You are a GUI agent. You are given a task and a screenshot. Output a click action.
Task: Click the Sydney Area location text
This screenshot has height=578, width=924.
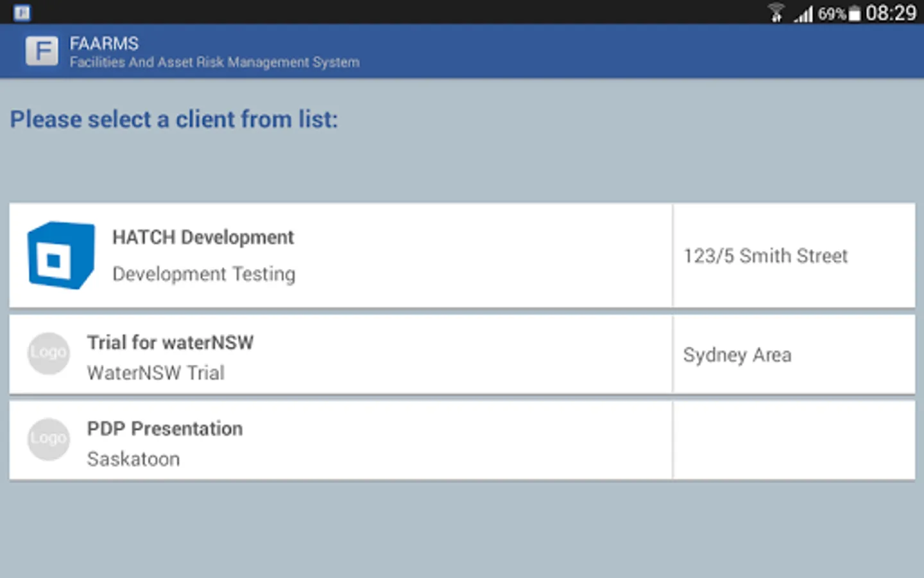[737, 355]
